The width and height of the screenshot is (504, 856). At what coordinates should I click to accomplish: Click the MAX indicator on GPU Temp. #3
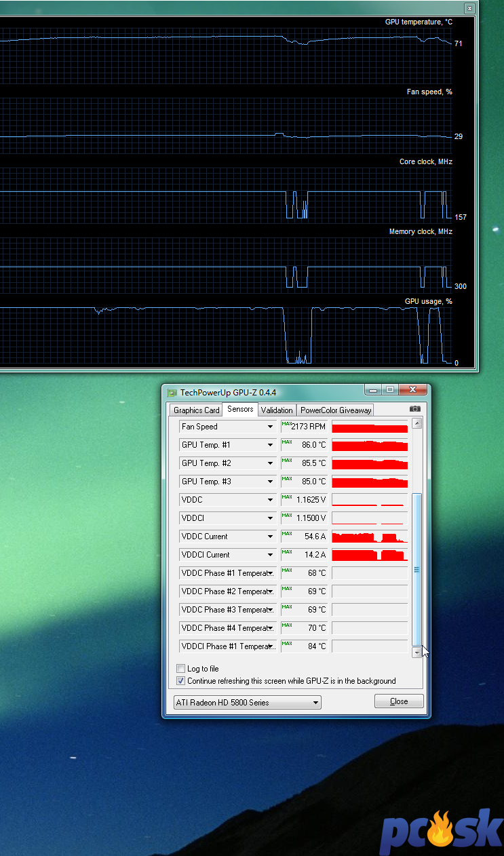pos(287,479)
